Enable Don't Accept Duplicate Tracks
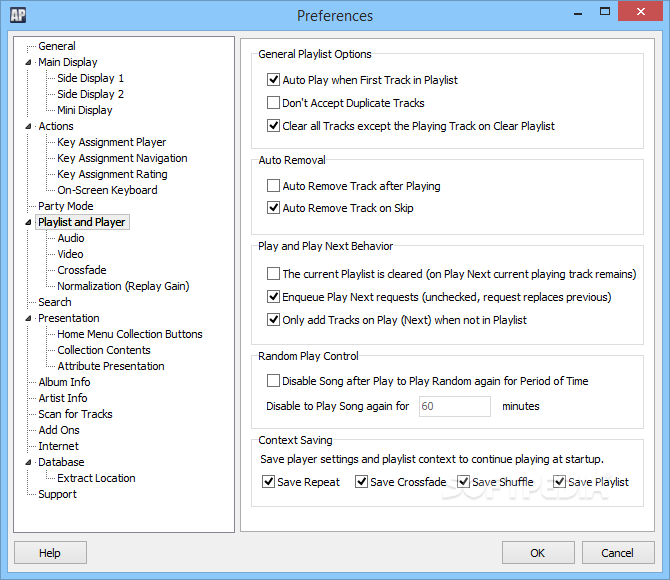This screenshot has height=580, width=670. 273,103
